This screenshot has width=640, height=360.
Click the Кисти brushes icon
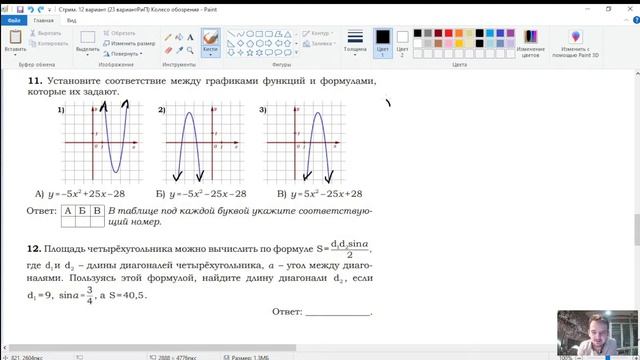pos(211,37)
